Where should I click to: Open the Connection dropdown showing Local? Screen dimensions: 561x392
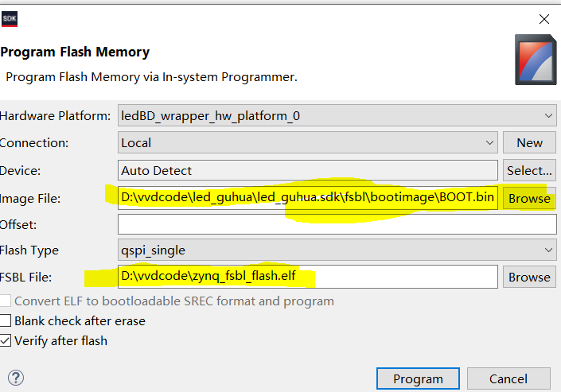[x=308, y=142]
